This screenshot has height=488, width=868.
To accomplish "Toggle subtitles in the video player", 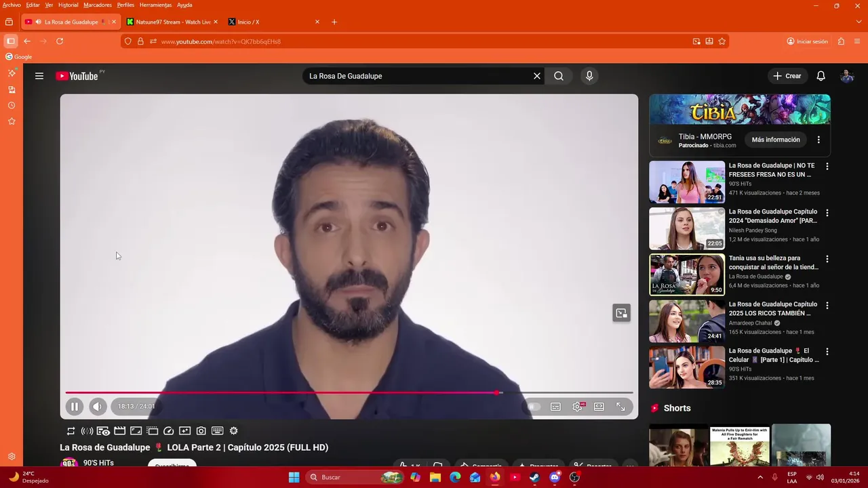I will click(555, 407).
